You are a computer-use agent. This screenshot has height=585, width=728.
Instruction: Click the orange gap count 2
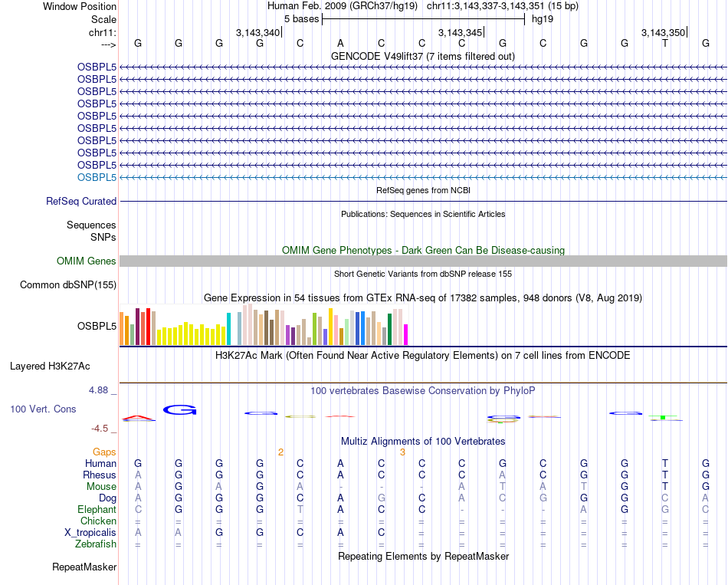pos(281,452)
